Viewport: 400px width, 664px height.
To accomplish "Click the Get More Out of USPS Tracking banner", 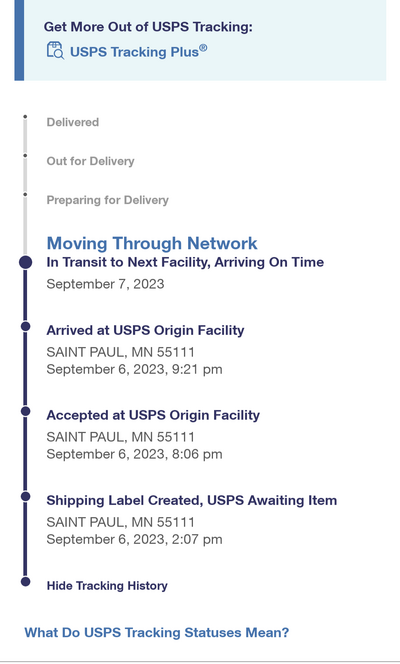I will pos(200,40).
